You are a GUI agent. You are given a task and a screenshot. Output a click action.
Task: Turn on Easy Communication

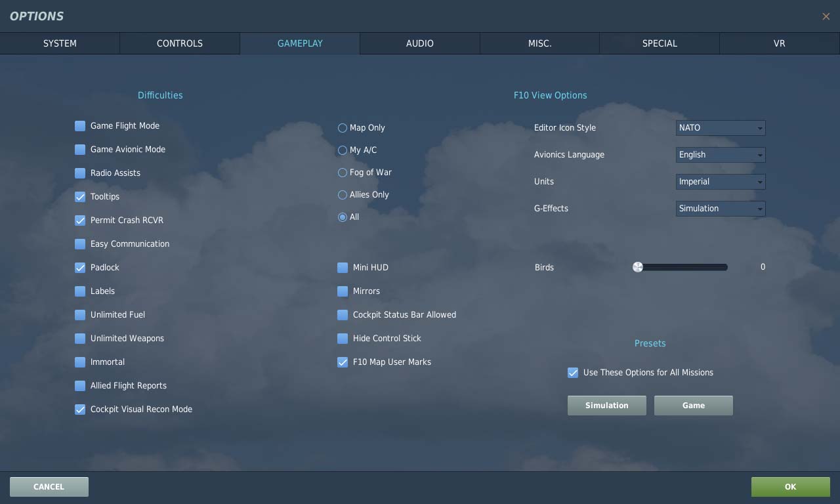pyautogui.click(x=80, y=244)
